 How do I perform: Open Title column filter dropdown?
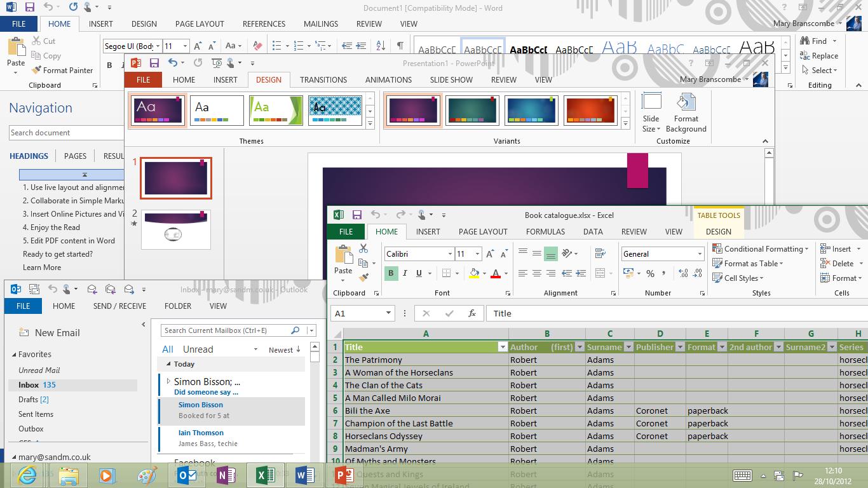pos(503,347)
